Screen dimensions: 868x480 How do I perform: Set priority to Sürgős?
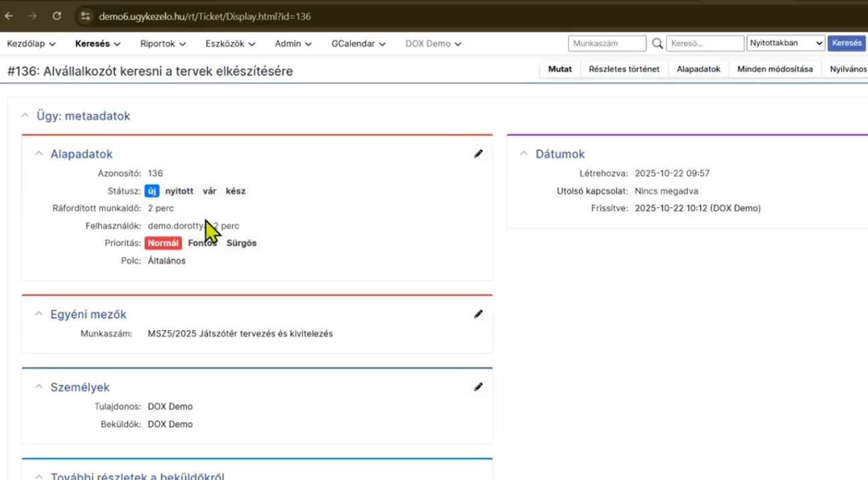tap(241, 243)
